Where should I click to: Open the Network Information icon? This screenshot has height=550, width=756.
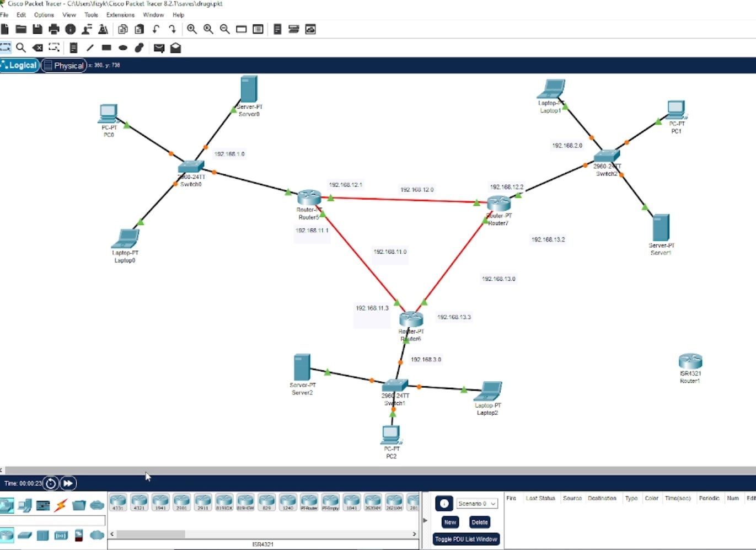70,29
